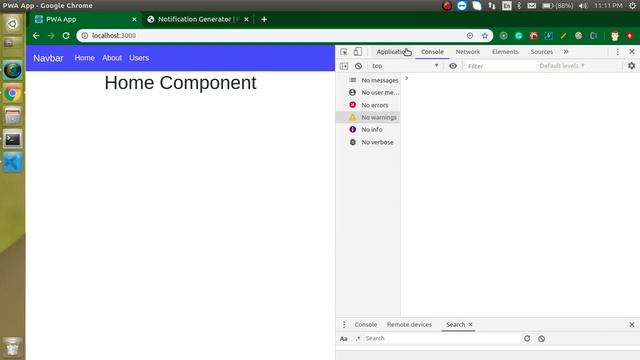Toggle the device toolbar in DevTools
Image resolution: width=640 pixels, height=360 pixels.
pyautogui.click(x=358, y=52)
